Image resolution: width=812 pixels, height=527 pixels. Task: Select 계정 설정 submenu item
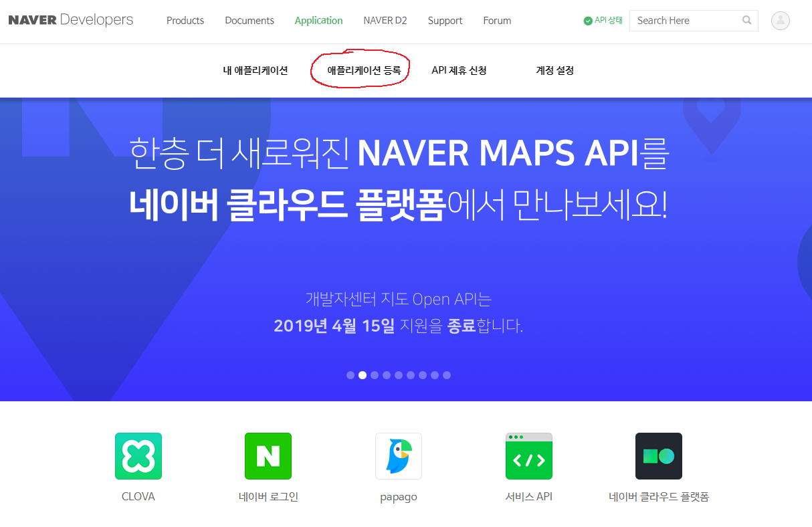[555, 70]
